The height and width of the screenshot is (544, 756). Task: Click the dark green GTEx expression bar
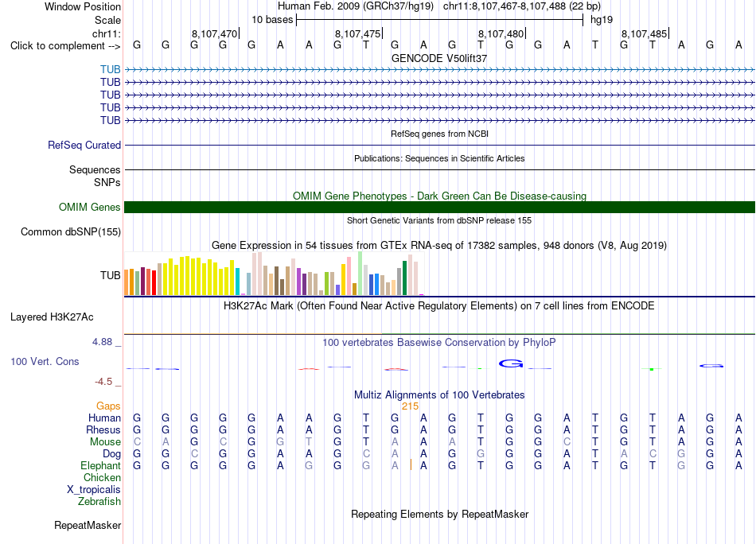404,278
